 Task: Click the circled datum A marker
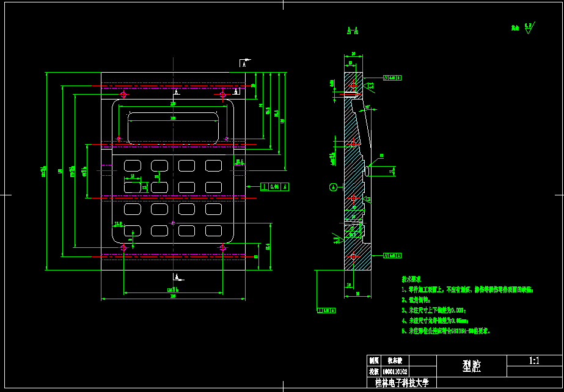[x=333, y=187]
